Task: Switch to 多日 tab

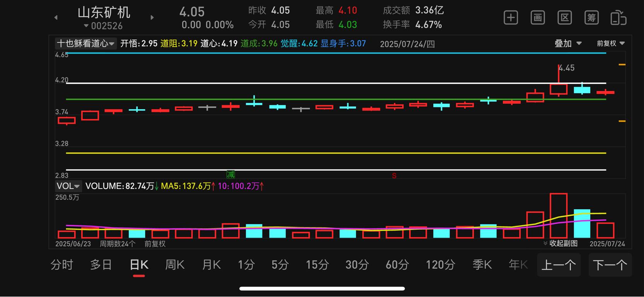Action: (x=101, y=265)
